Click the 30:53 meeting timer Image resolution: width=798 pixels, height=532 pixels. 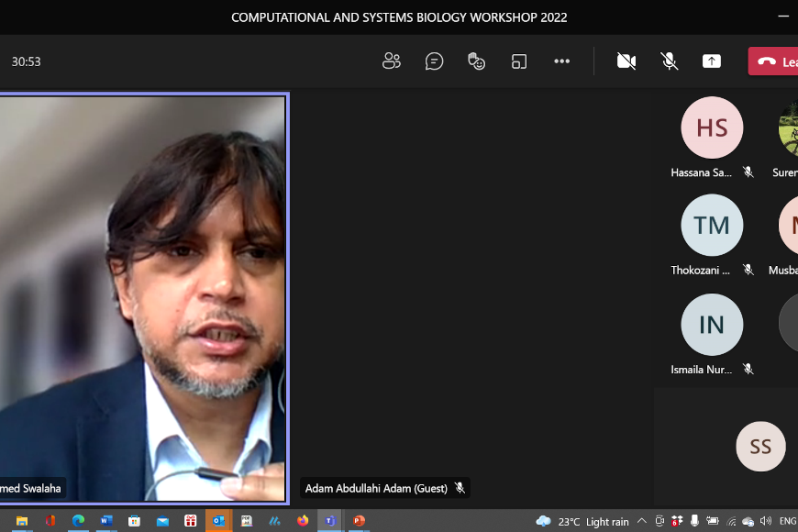(26, 61)
